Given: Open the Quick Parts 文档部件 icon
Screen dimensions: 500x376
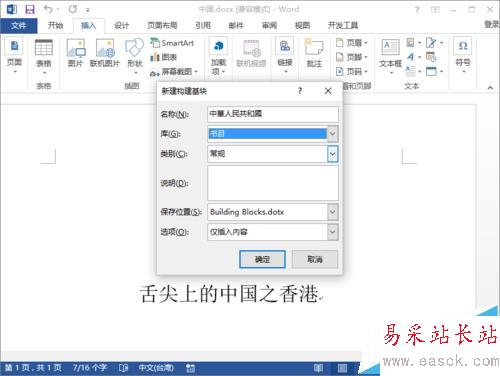Looking at the screenshot, I should click(414, 43).
